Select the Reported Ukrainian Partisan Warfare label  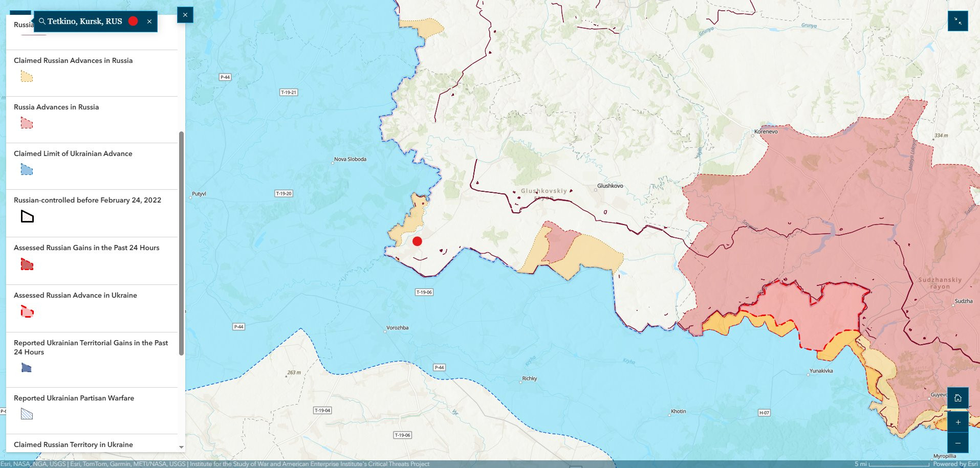coord(74,398)
